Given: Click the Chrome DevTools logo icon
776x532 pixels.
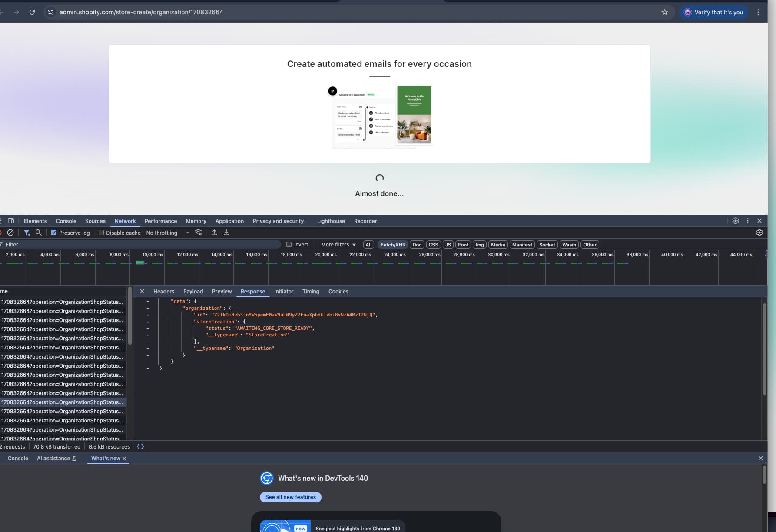Looking at the screenshot, I should [x=267, y=478].
